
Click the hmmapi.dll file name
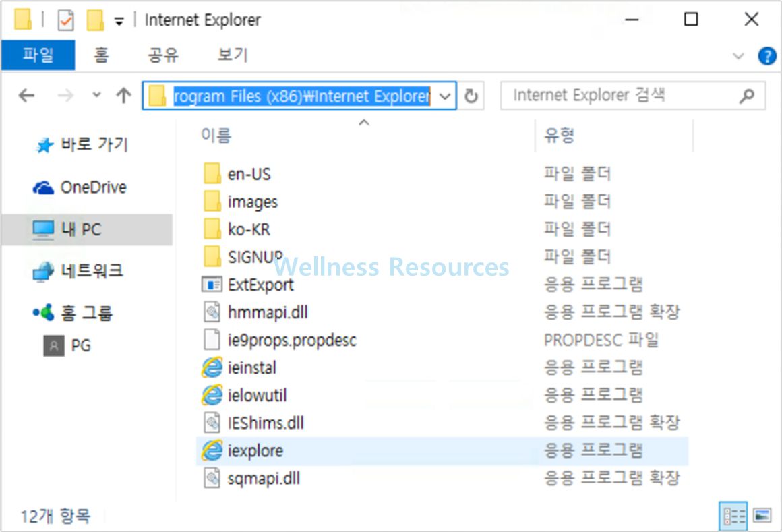(x=268, y=312)
